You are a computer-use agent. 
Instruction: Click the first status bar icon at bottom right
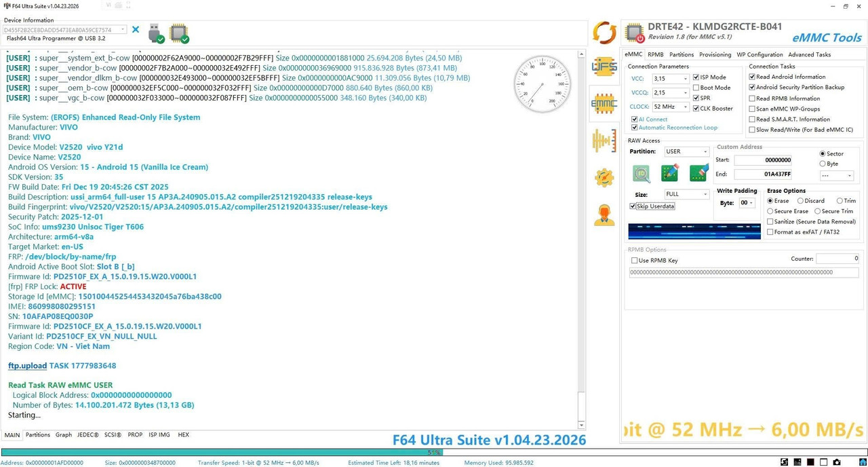(x=785, y=462)
